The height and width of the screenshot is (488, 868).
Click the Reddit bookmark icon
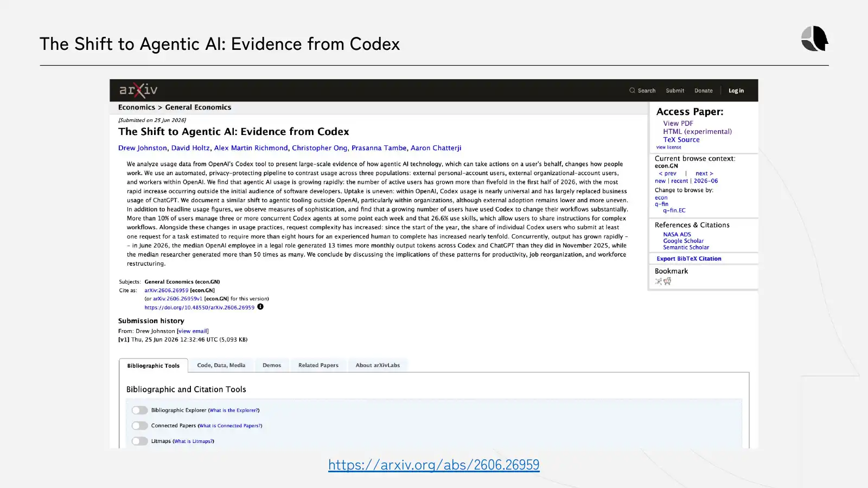[x=667, y=281]
